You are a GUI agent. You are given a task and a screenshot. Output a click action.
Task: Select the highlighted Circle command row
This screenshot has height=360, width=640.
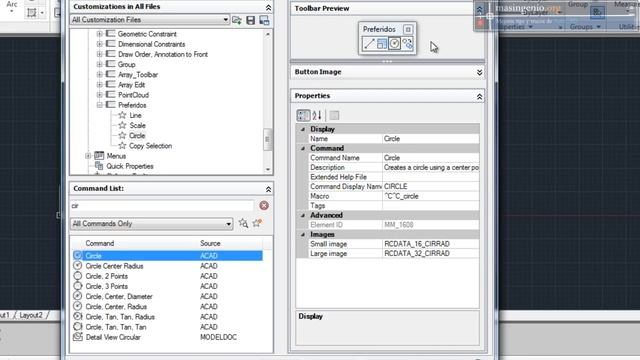(167, 256)
